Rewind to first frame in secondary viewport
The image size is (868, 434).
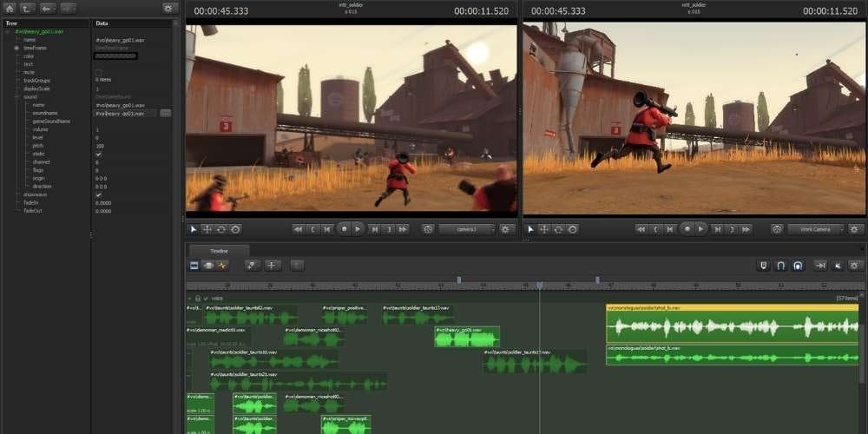pos(641,229)
